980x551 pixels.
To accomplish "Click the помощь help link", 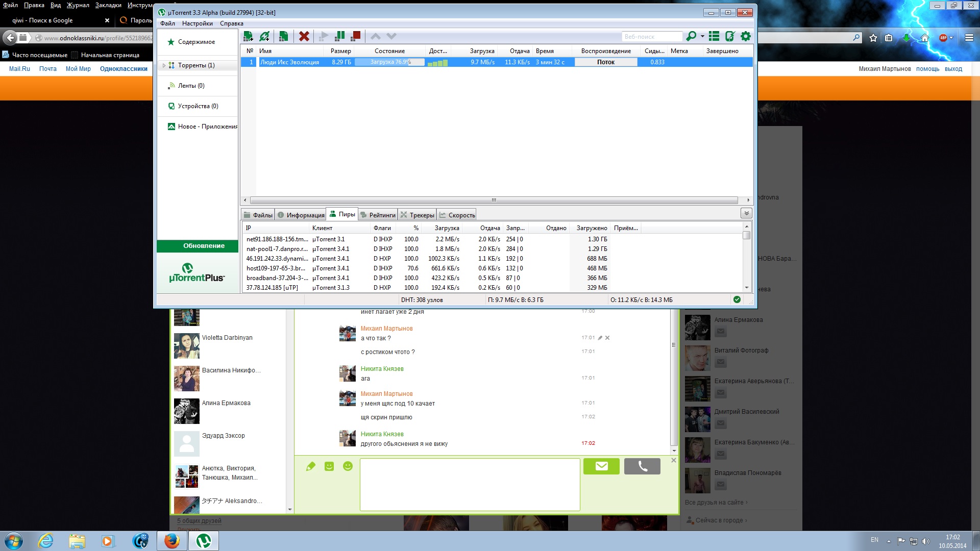I will click(927, 69).
